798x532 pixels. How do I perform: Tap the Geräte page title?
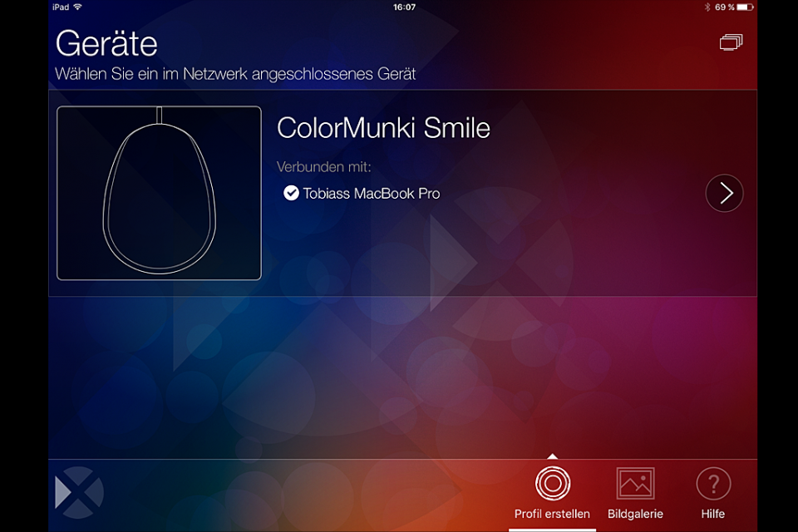106,43
